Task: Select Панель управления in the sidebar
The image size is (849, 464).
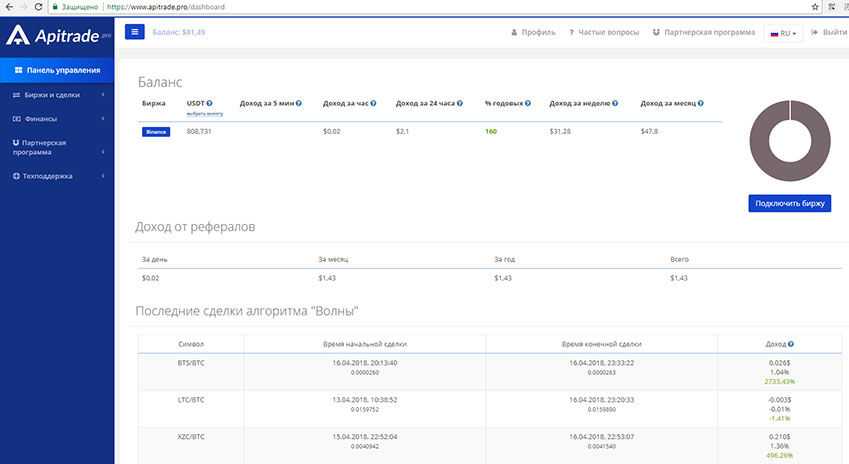Action: click(57, 70)
